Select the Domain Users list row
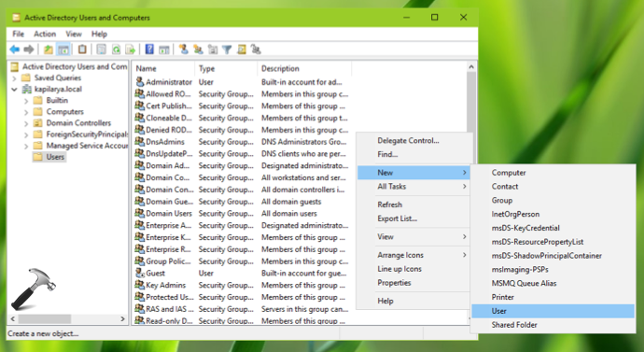 point(243,214)
